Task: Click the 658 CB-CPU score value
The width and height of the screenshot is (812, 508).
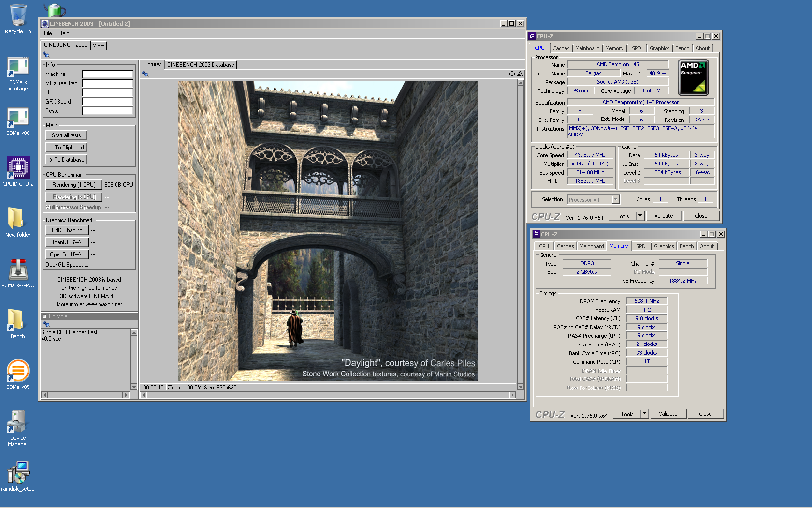Action: (119, 185)
